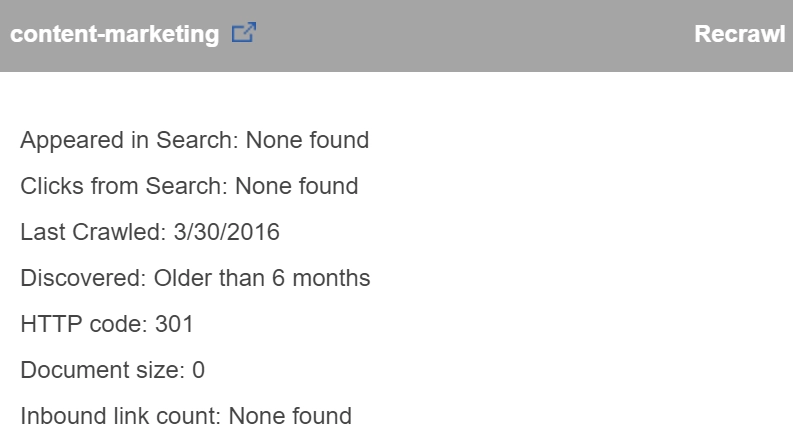
Task: Click the 'Older than 6' text
Action: (224, 278)
